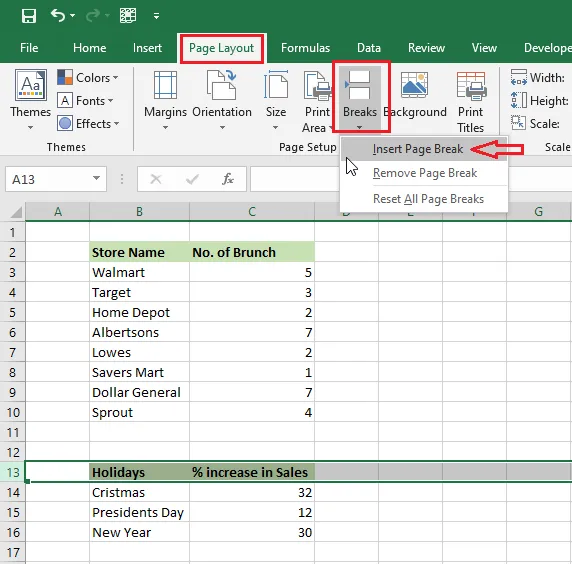Select the Lowes cell
Image resolution: width=572 pixels, height=564 pixels.
click(x=139, y=352)
